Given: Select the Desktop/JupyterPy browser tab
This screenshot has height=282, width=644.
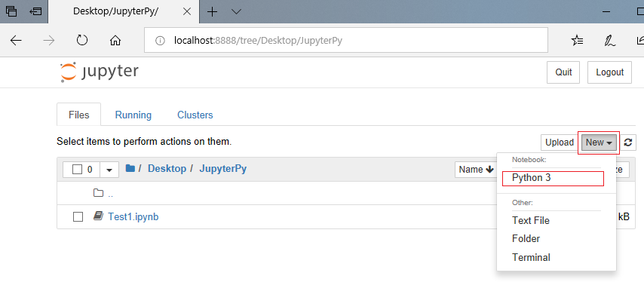Looking at the screenshot, I should coord(124,11).
